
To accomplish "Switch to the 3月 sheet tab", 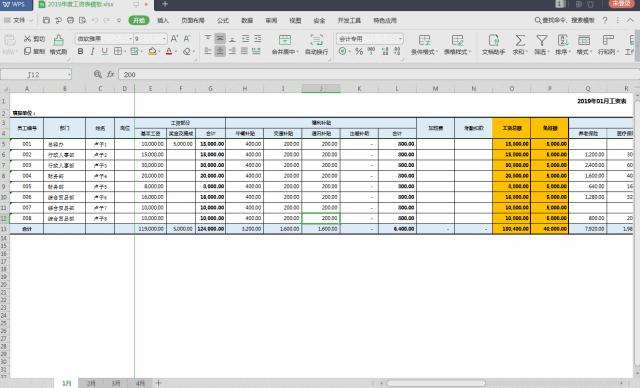I will click(x=116, y=383).
